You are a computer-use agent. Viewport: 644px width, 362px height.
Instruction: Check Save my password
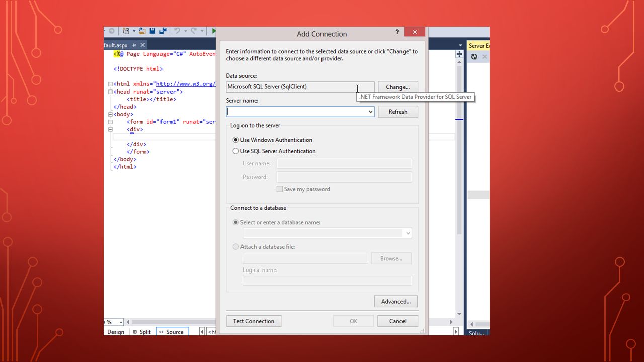coord(303,189)
